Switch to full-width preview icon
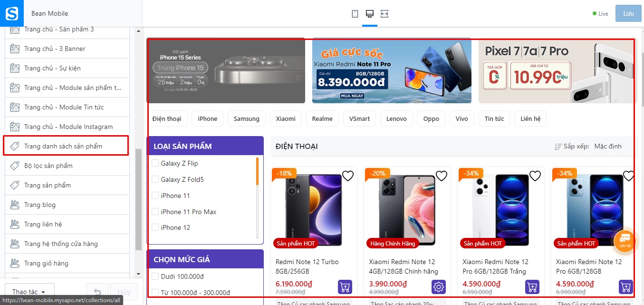This screenshot has height=305, width=644. pyautogui.click(x=384, y=14)
